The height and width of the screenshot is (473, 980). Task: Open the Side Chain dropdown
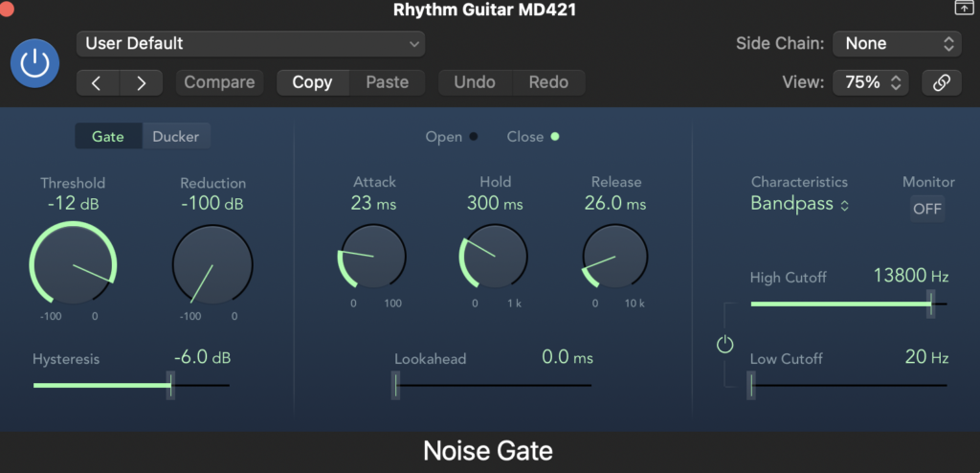[x=897, y=43]
